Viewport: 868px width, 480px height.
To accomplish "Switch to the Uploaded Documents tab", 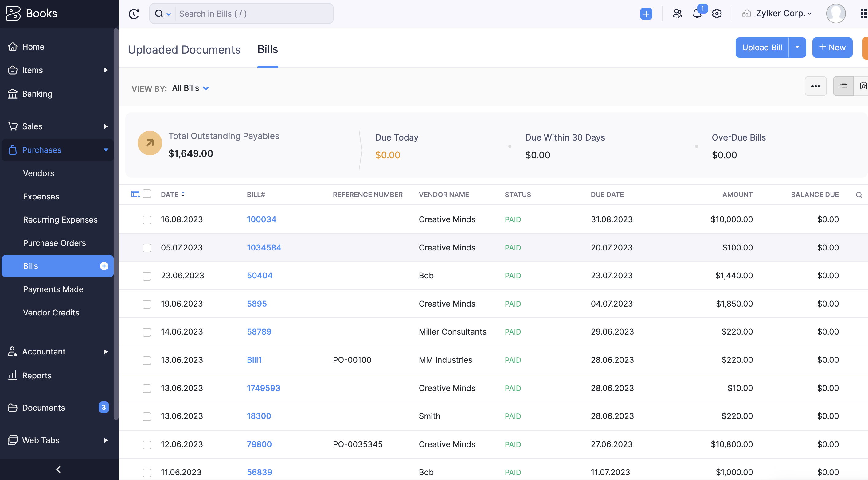I will (184, 49).
